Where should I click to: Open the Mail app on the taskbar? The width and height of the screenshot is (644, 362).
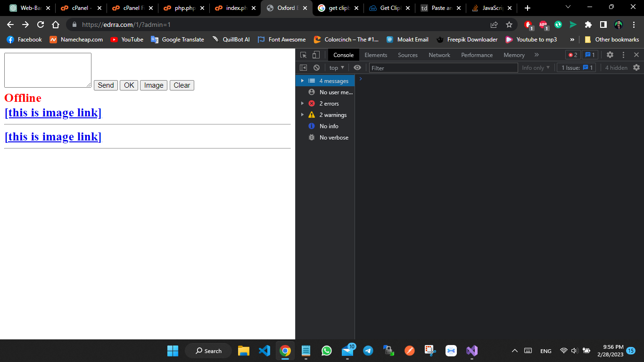(x=347, y=351)
